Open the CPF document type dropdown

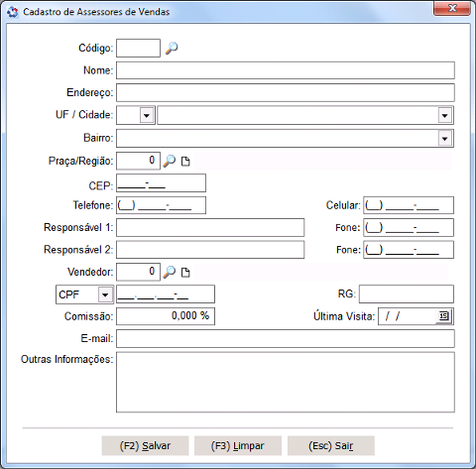(x=105, y=294)
